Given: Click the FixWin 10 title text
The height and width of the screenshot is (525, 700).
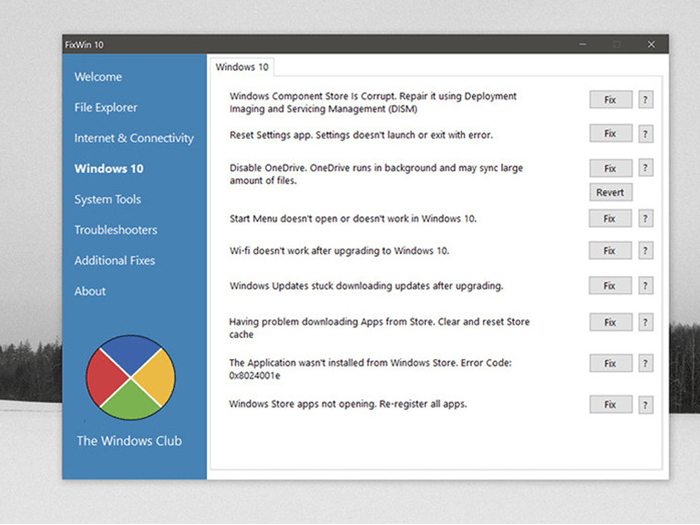Looking at the screenshot, I should 84,45.
